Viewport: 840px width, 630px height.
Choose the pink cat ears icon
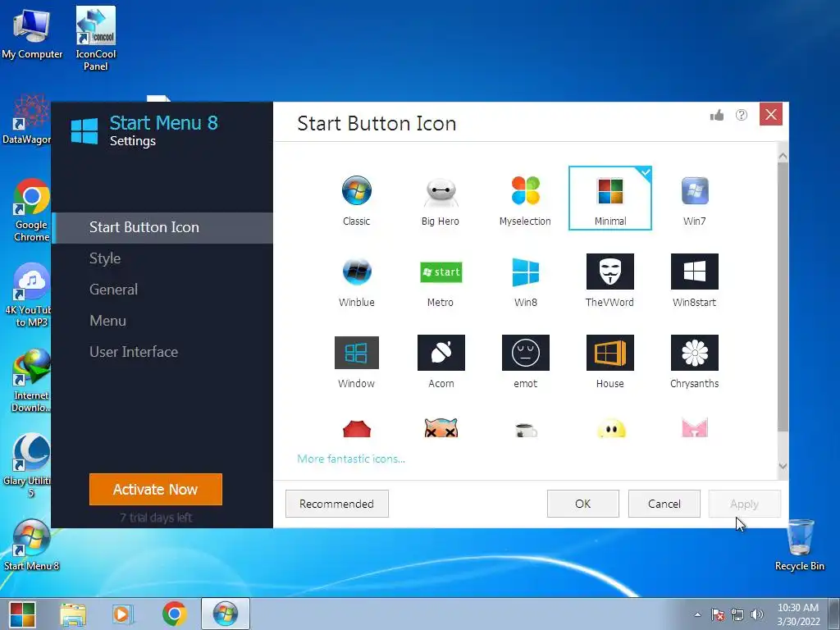pyautogui.click(x=694, y=428)
